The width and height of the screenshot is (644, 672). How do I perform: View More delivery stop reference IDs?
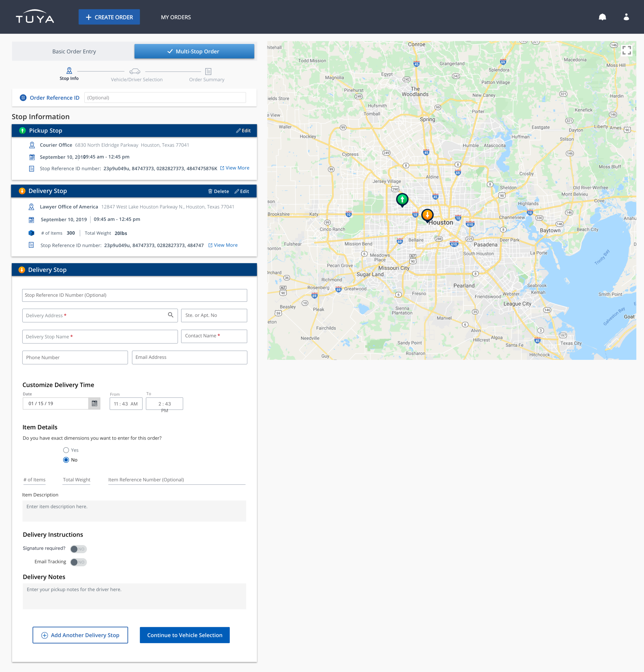223,245
